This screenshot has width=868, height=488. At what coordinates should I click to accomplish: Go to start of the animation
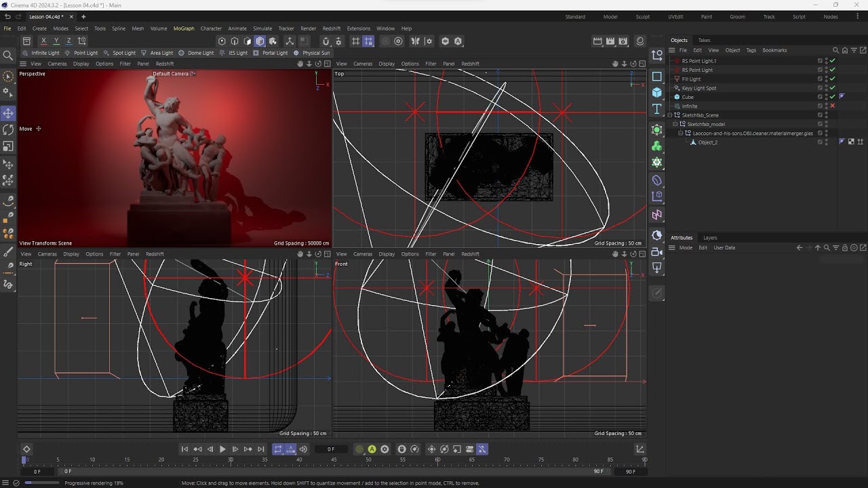(184, 449)
